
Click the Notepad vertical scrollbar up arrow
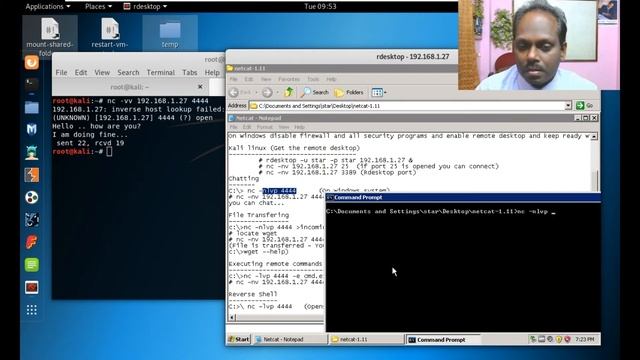pos(594,136)
